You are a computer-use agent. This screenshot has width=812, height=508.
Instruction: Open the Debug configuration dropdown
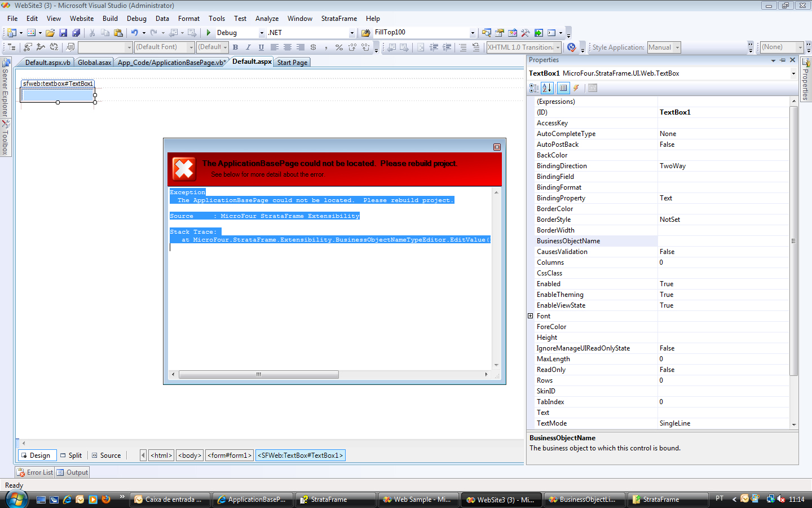pyautogui.click(x=262, y=33)
